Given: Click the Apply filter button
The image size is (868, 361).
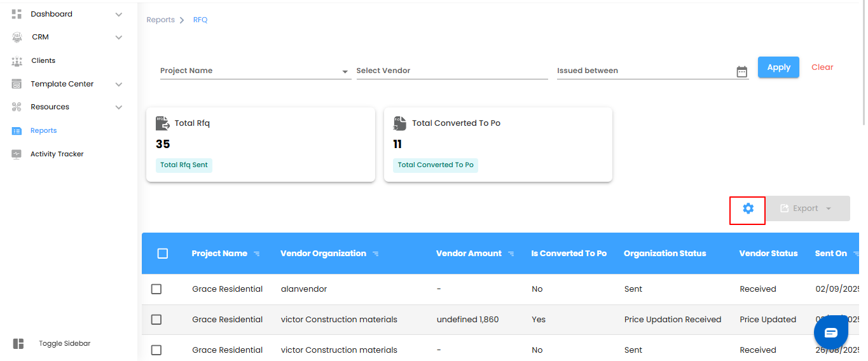Looking at the screenshot, I should (778, 67).
